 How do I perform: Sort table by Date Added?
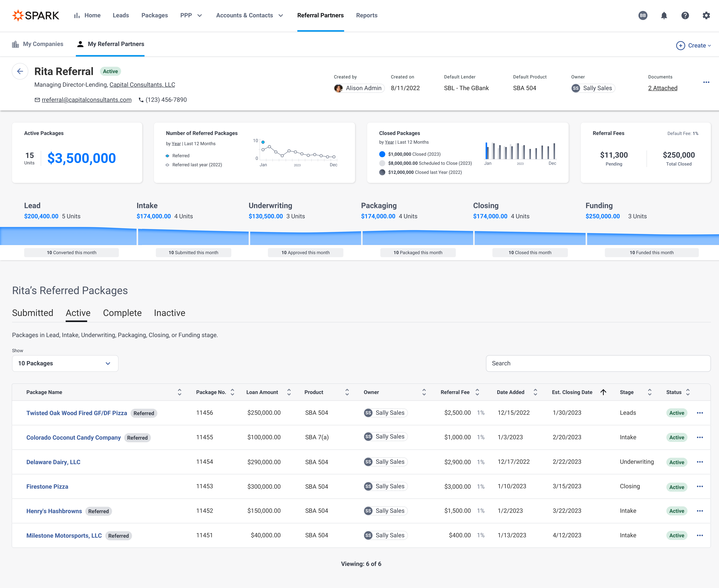point(535,392)
